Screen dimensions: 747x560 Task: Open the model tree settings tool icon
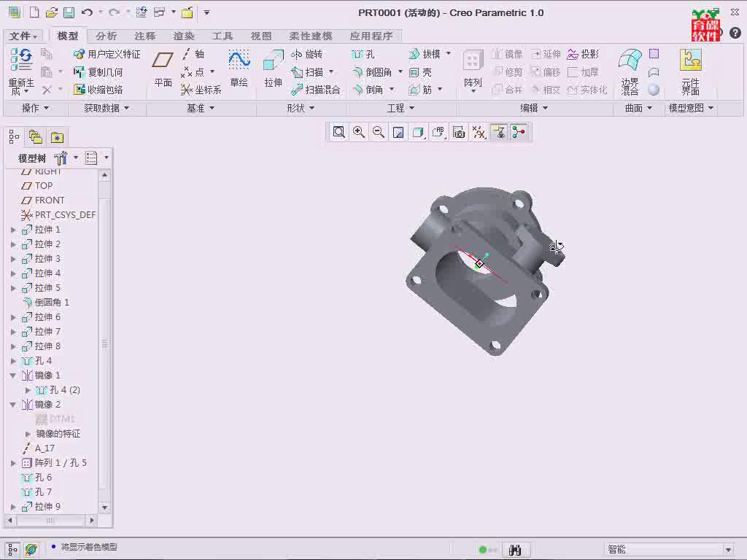coord(61,157)
